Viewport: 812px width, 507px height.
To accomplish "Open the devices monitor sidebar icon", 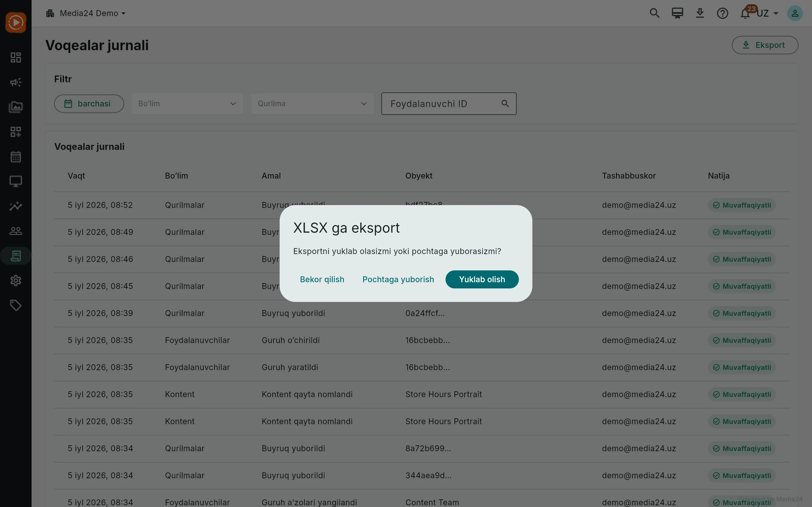I will (x=16, y=181).
